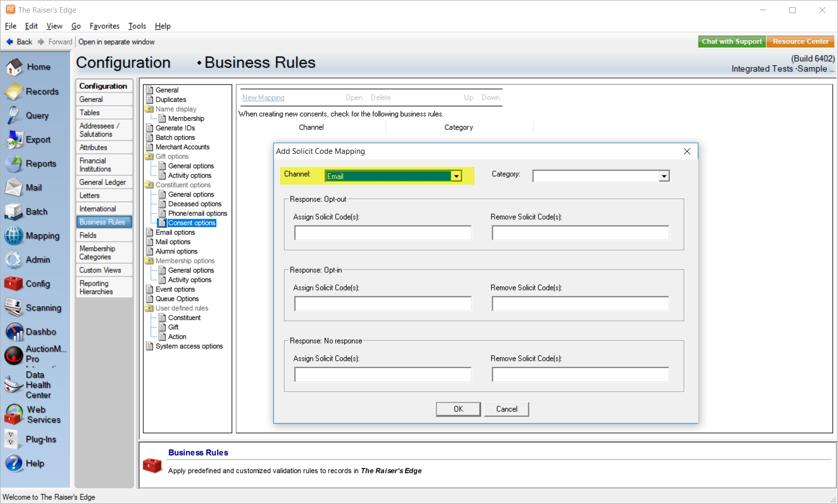Click the Web Services icon
Screen dimensions: 838x504
tap(14, 414)
